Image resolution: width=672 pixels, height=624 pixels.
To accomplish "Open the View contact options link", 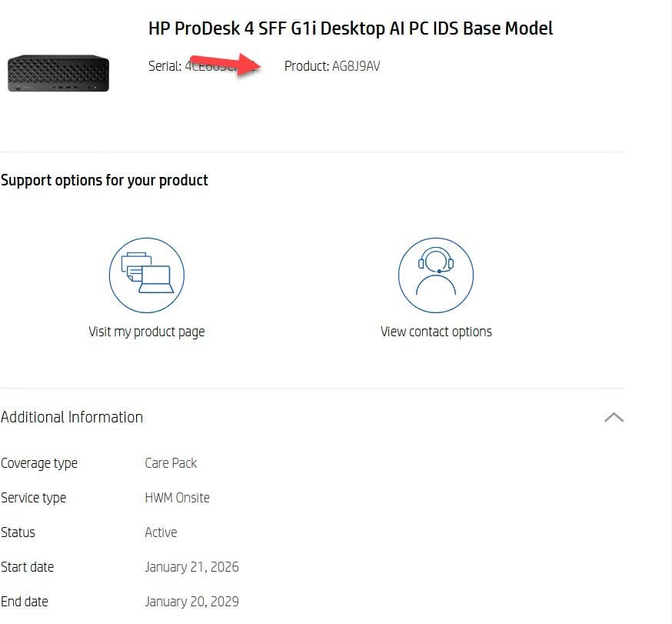I will (436, 332).
